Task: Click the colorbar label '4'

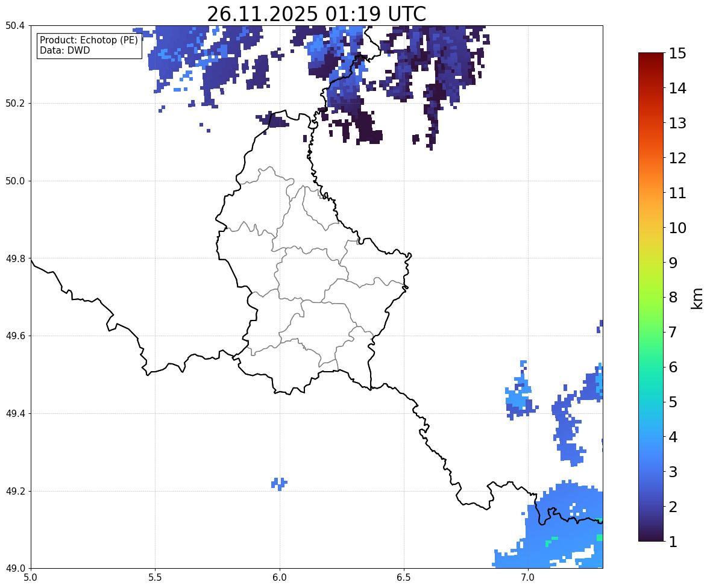Action: (673, 437)
